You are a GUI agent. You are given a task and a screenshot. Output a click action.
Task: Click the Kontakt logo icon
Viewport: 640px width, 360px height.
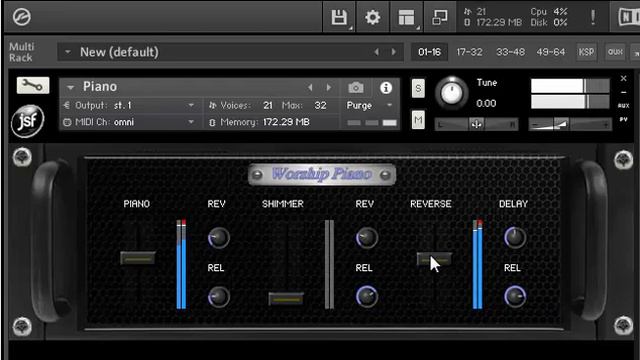point(21,17)
